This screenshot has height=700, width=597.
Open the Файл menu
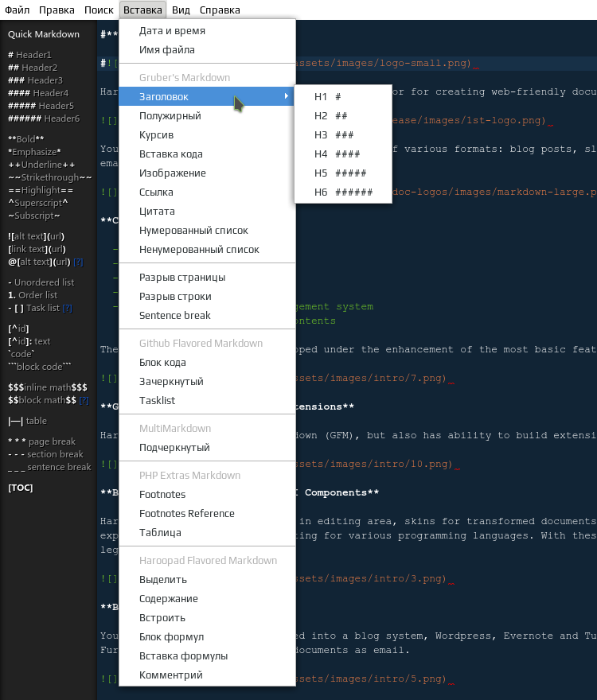(17, 10)
